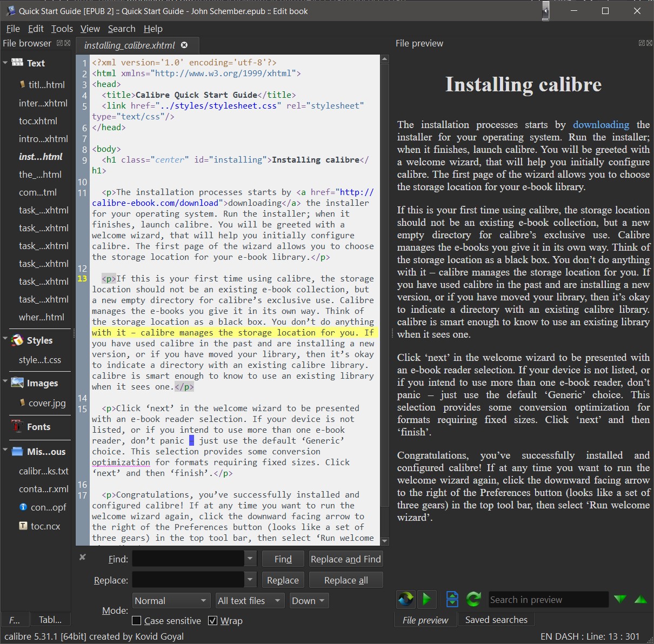
Task: Open the Replace history dropdown
Action: (250, 580)
